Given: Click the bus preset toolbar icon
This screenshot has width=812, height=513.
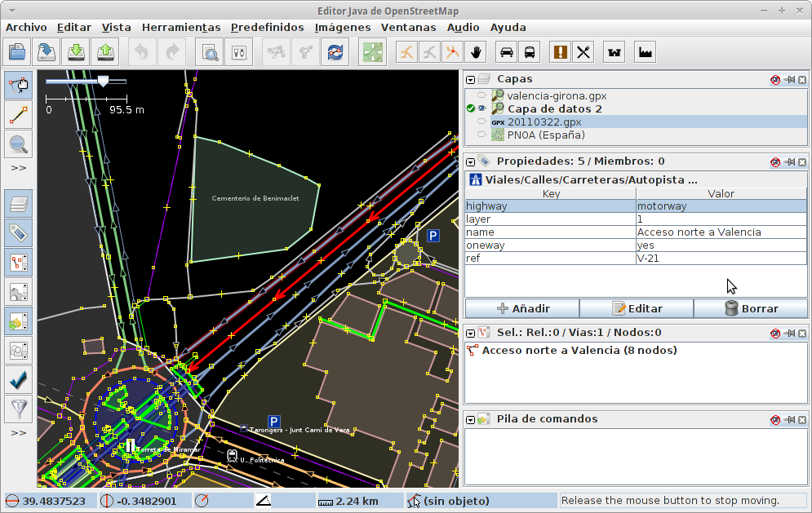Looking at the screenshot, I should [x=530, y=52].
